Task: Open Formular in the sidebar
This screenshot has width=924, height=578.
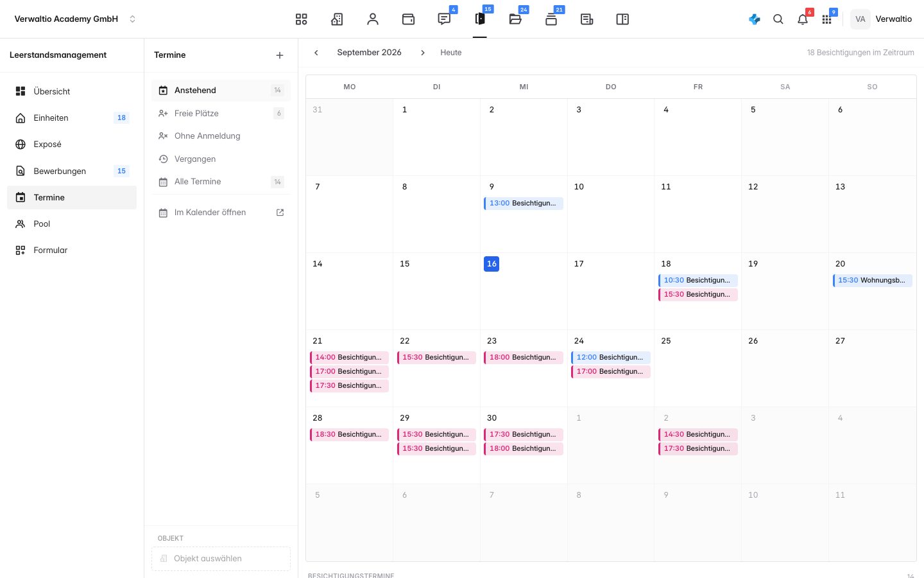Action: click(72, 250)
